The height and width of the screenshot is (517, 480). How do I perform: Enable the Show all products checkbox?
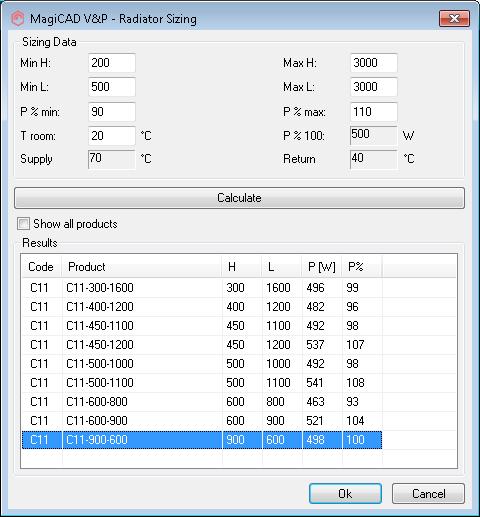[x=23, y=224]
